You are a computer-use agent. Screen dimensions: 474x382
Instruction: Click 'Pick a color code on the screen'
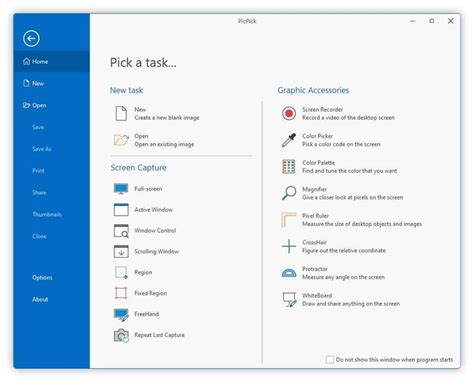[x=341, y=144]
